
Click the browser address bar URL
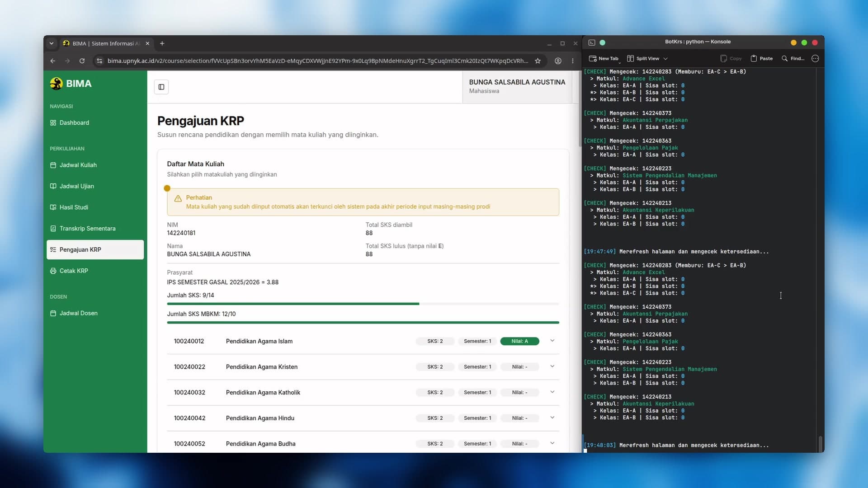[318, 61]
